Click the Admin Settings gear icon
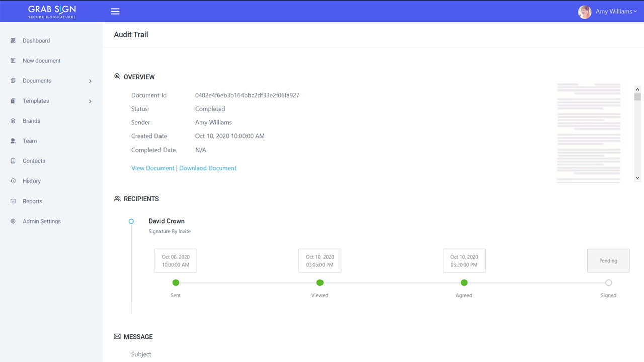This screenshot has height=362, width=644. [x=13, y=221]
